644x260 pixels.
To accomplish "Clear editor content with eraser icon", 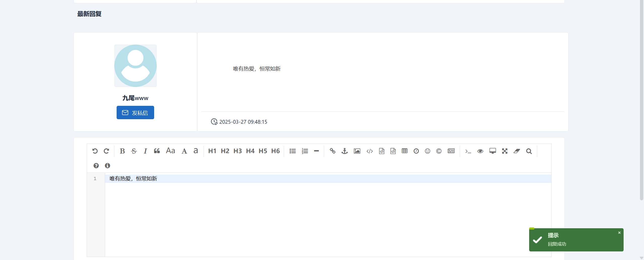I will [517, 151].
